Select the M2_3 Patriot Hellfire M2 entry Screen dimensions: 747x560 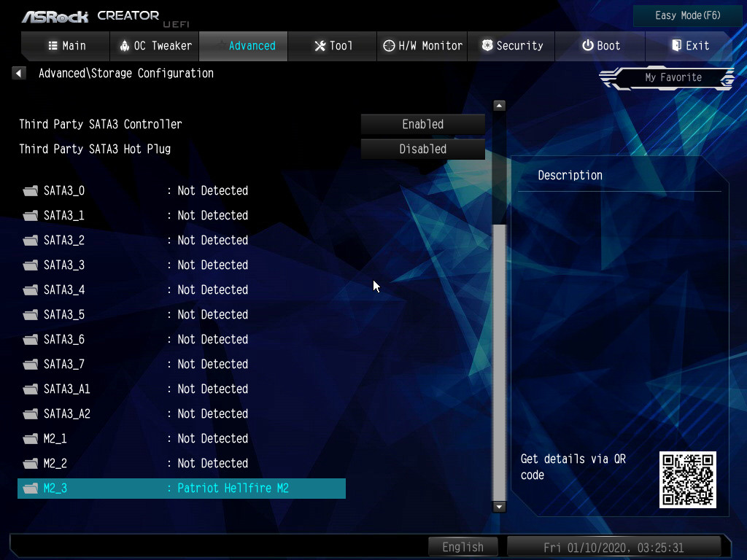tap(181, 489)
